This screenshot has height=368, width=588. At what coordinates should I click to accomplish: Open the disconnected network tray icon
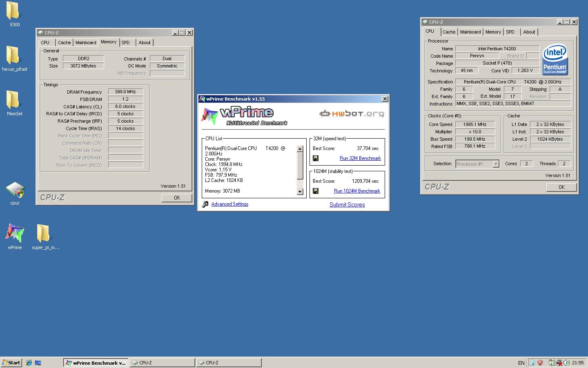click(559, 363)
